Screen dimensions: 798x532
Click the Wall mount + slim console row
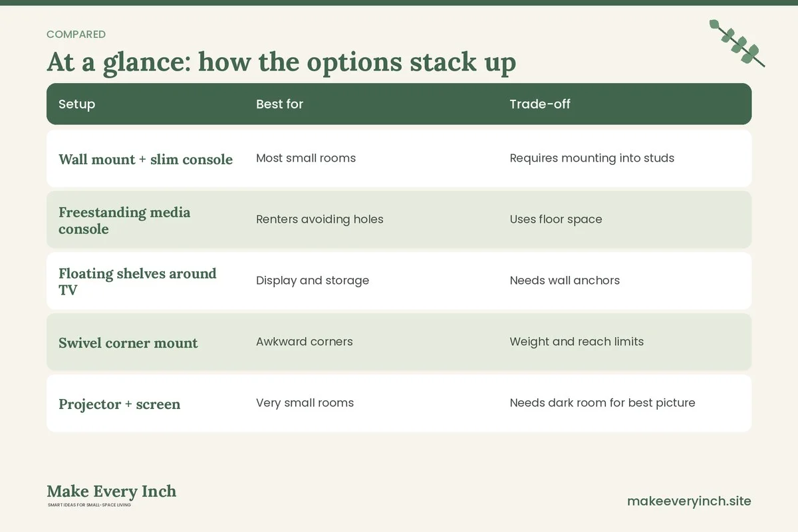pyautogui.click(x=399, y=158)
